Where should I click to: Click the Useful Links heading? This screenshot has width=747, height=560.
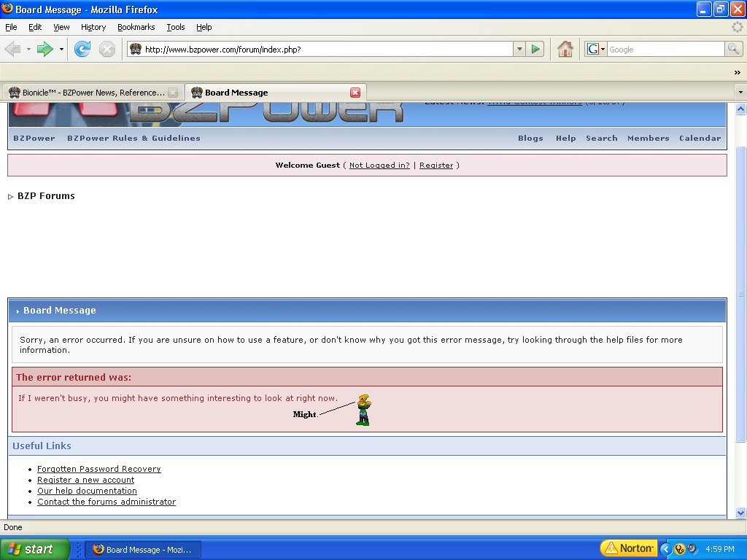42,446
